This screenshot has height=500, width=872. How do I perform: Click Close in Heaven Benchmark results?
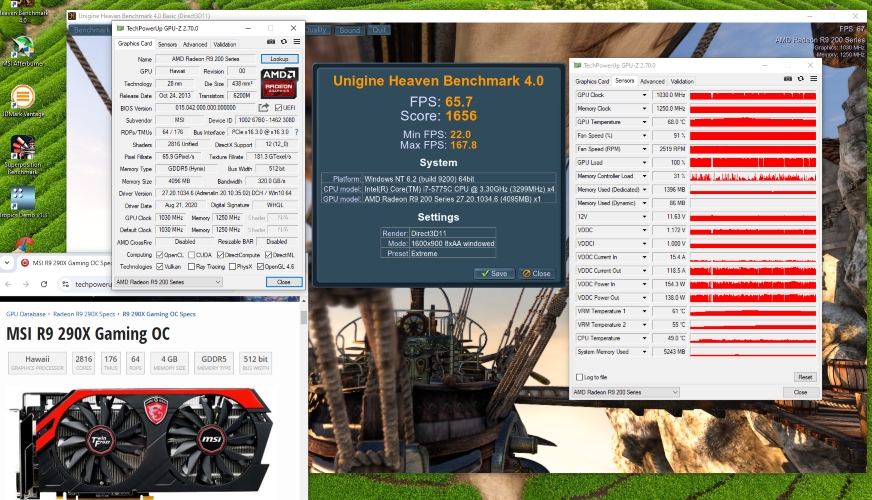point(537,273)
